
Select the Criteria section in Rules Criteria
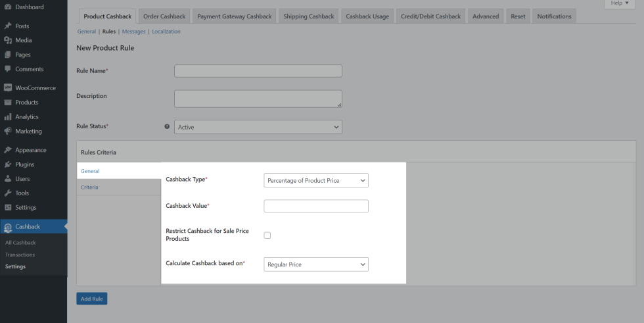pyautogui.click(x=89, y=187)
